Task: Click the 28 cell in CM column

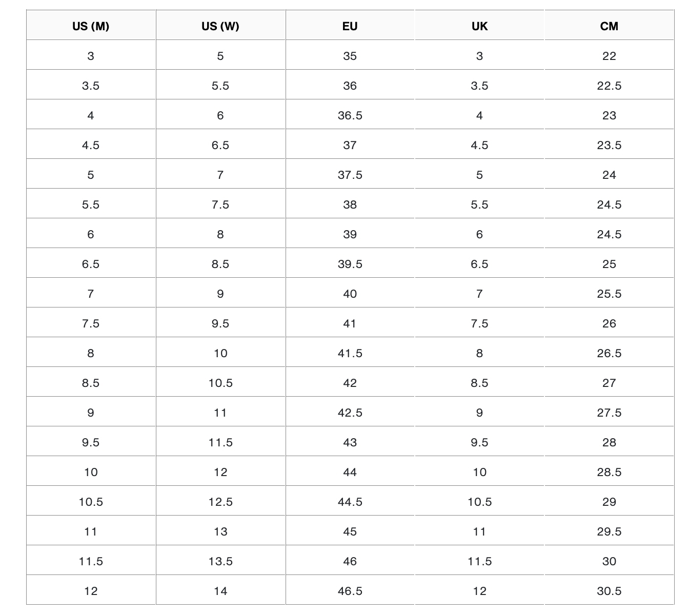Action: [609, 442]
